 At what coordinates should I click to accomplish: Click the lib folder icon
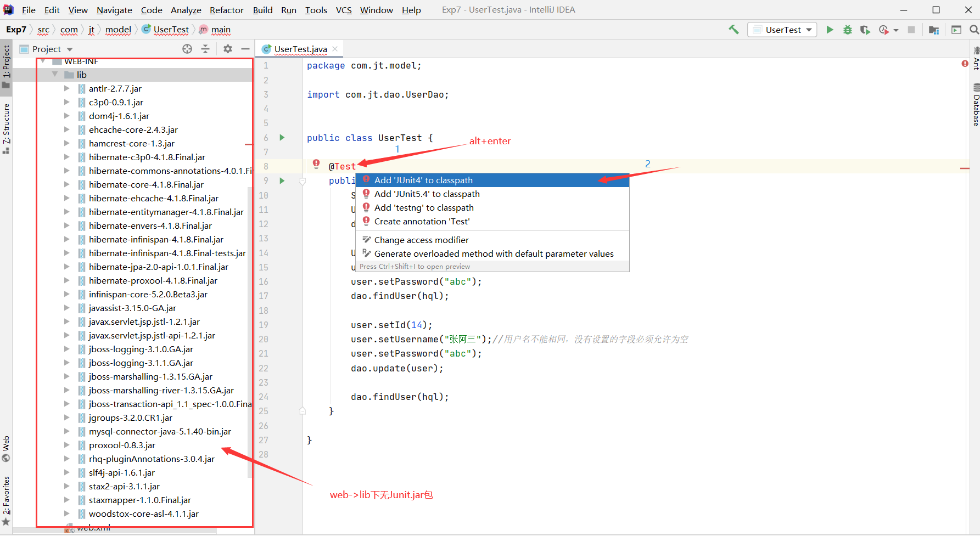pyautogui.click(x=69, y=75)
